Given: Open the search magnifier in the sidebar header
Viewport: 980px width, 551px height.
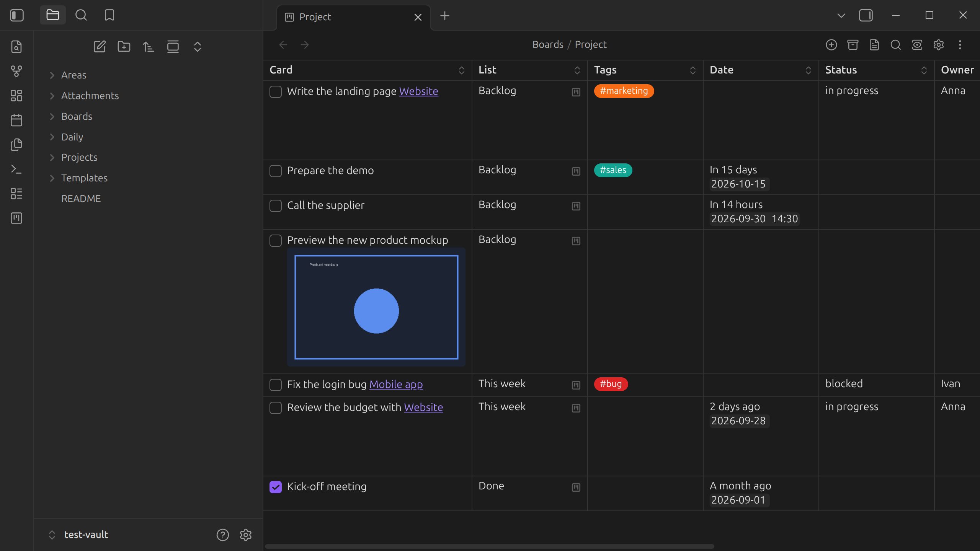Looking at the screenshot, I should 81,15.
